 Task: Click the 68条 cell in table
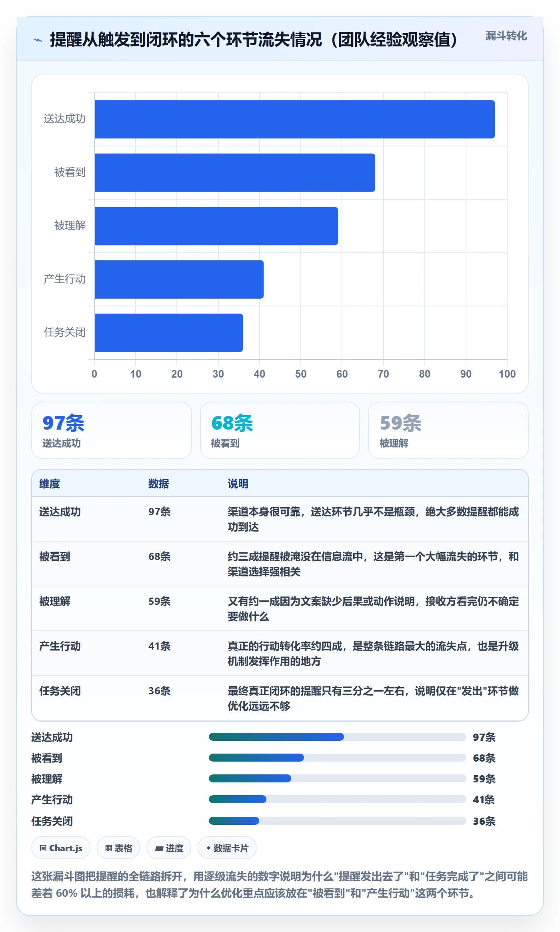tap(160, 556)
